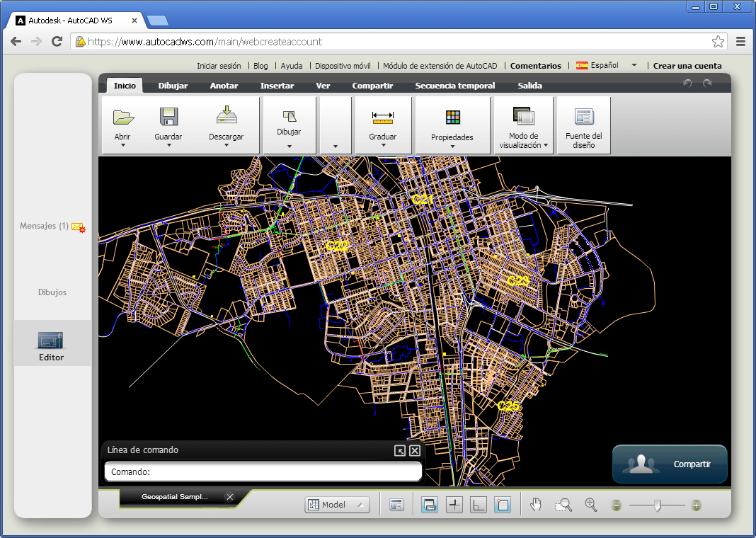Viewport: 756px width, 538px height.
Task: Click the undo arrow icon
Action: [687, 84]
